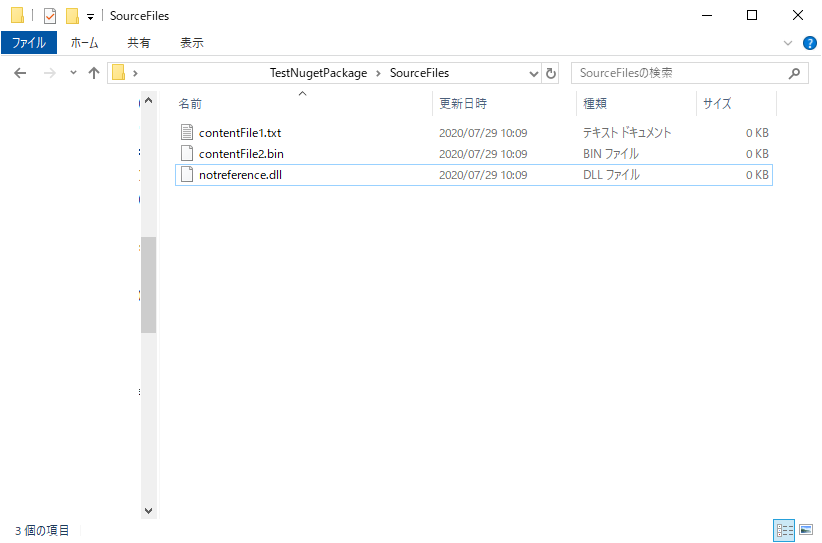Click the New Folder icon in title bar

coord(72,16)
